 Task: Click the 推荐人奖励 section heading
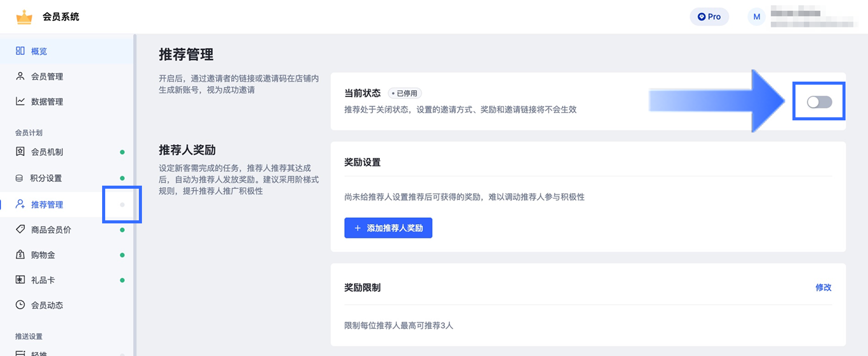click(x=187, y=150)
